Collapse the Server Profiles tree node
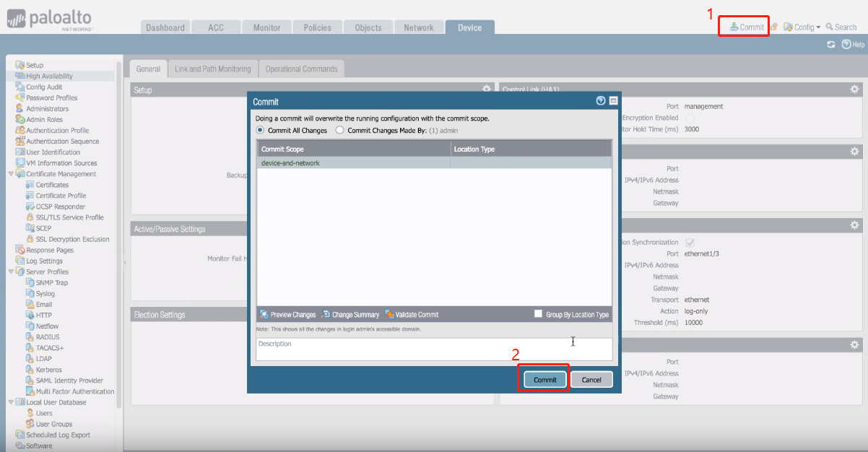Screen dimensions: 868x452 pyautogui.click(x=11, y=271)
